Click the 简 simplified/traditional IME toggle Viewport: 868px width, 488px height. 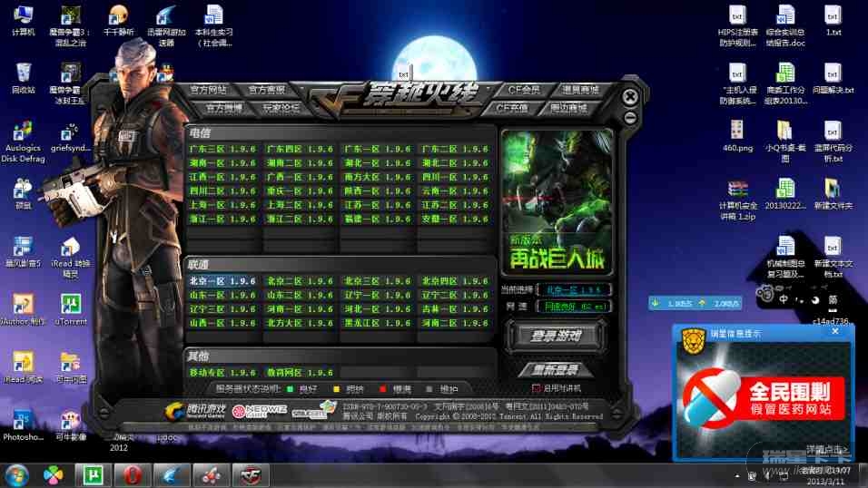[832, 299]
